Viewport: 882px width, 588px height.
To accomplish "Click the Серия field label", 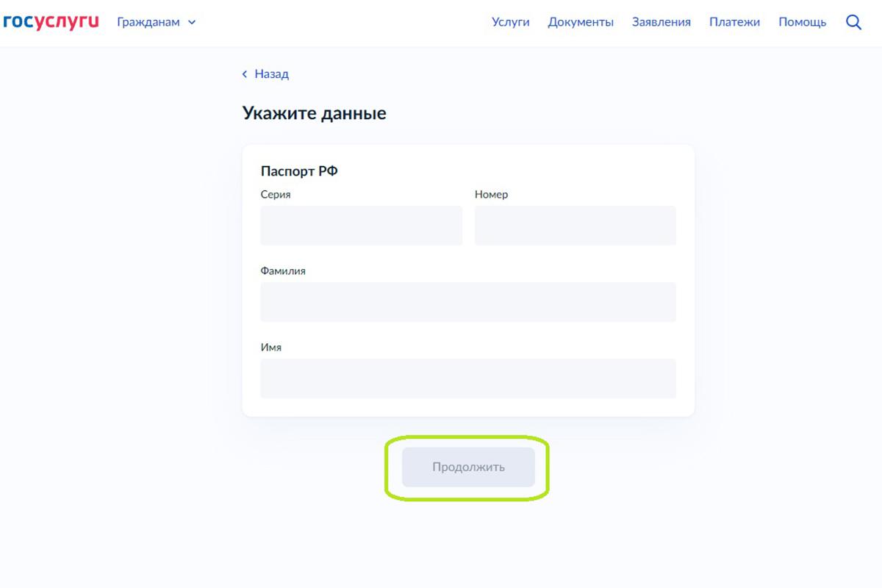I will pyautogui.click(x=276, y=195).
